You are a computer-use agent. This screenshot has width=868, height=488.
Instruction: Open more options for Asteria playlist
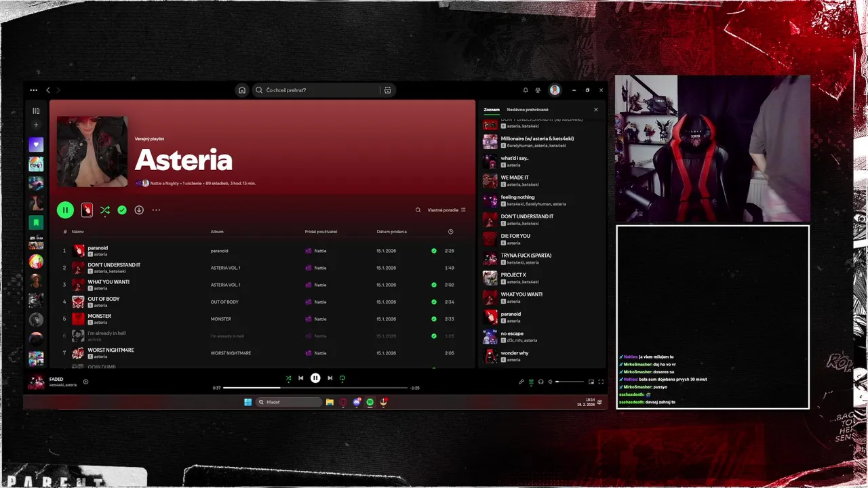[x=156, y=210]
